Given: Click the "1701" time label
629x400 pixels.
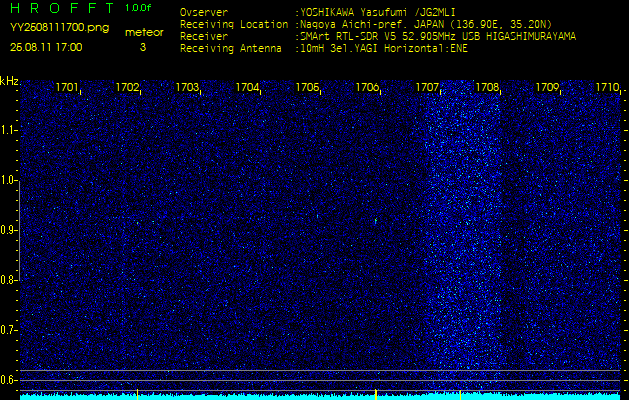Looking at the screenshot, I should pyautogui.click(x=67, y=87).
